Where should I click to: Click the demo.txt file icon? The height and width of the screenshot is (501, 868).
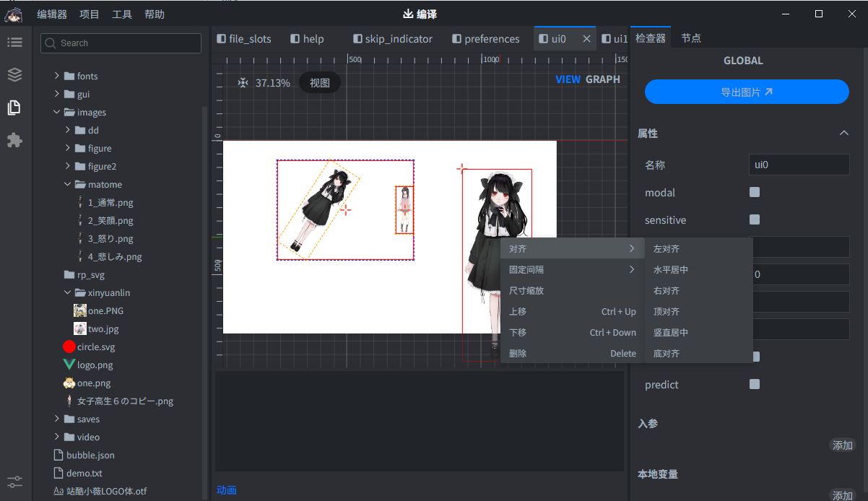(59, 473)
